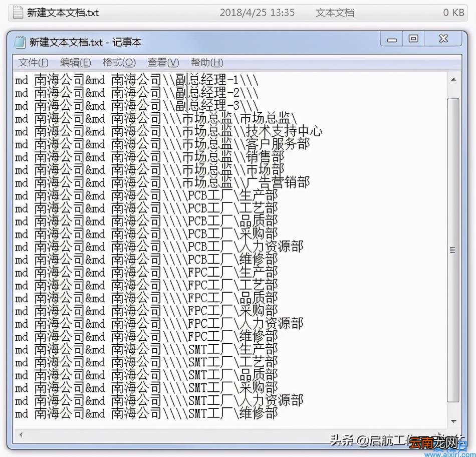Click the line ending with FPC工厂\人力资源部
Screen dimensions: 476x457
point(159,324)
